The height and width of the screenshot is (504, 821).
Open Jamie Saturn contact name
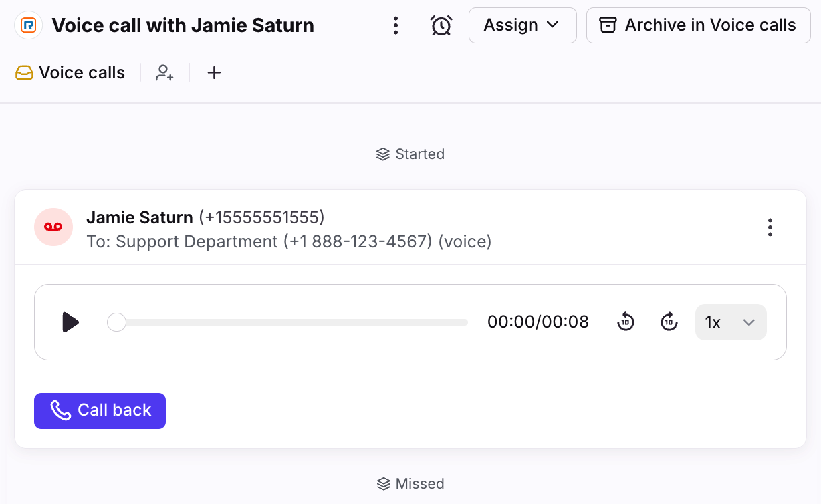coord(140,217)
